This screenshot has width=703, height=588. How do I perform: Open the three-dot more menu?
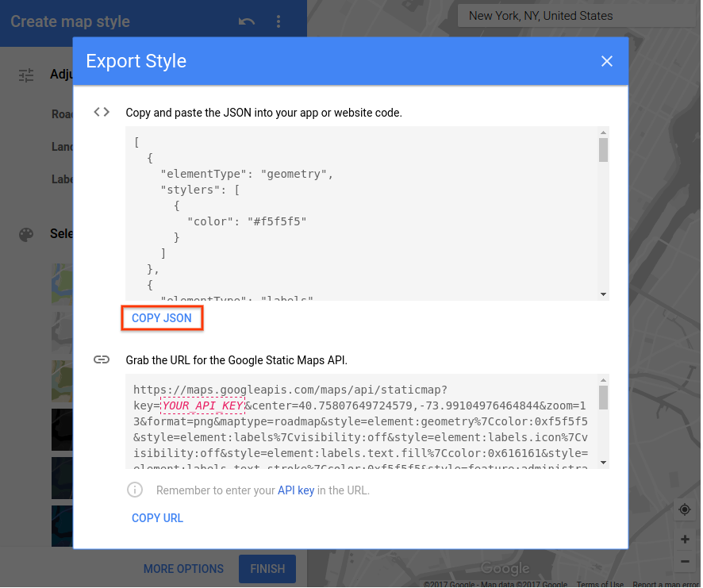point(279,21)
